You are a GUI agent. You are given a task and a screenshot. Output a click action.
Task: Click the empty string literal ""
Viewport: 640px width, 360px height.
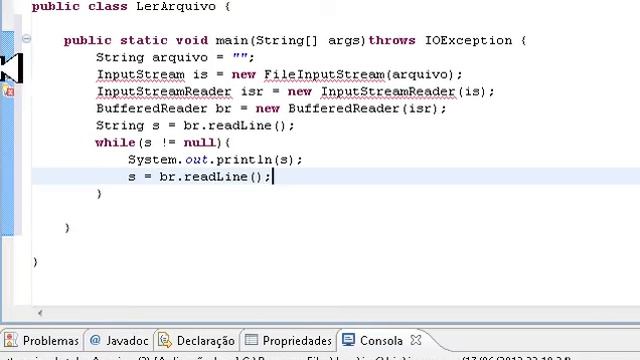tap(240, 57)
